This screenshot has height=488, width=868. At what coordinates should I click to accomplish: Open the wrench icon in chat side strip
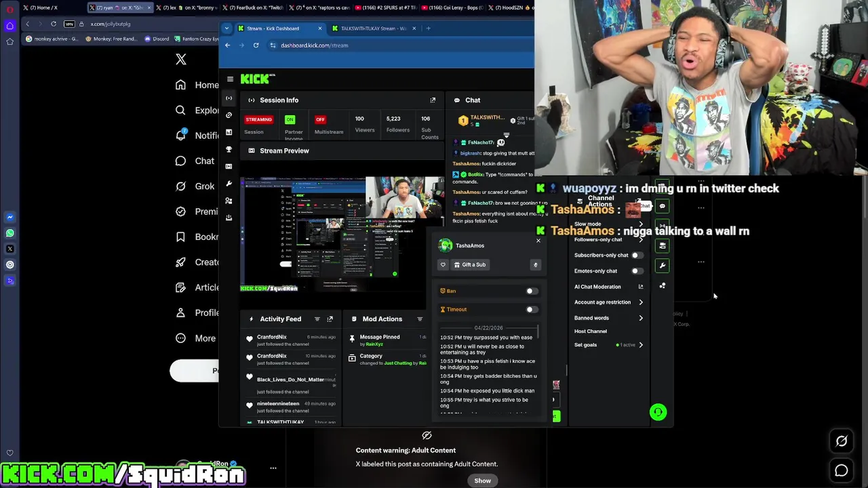[x=663, y=265]
